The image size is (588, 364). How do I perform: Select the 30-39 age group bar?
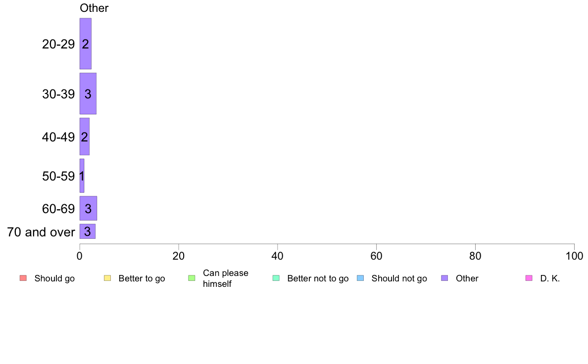point(88,93)
